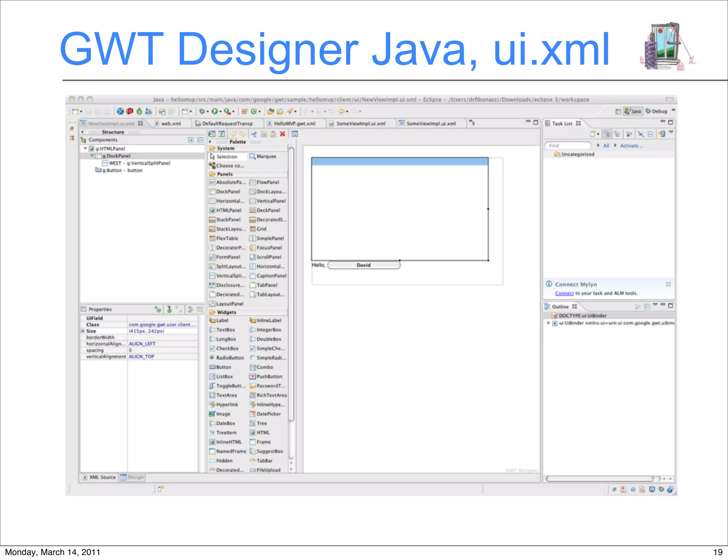Switch to the Java perspective
This screenshot has height=560, width=728.
click(633, 111)
